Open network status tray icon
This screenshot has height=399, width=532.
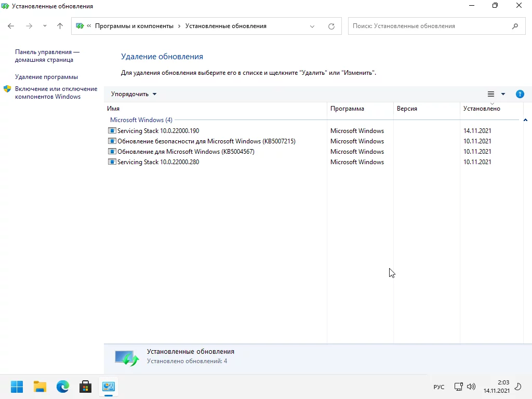(458, 387)
